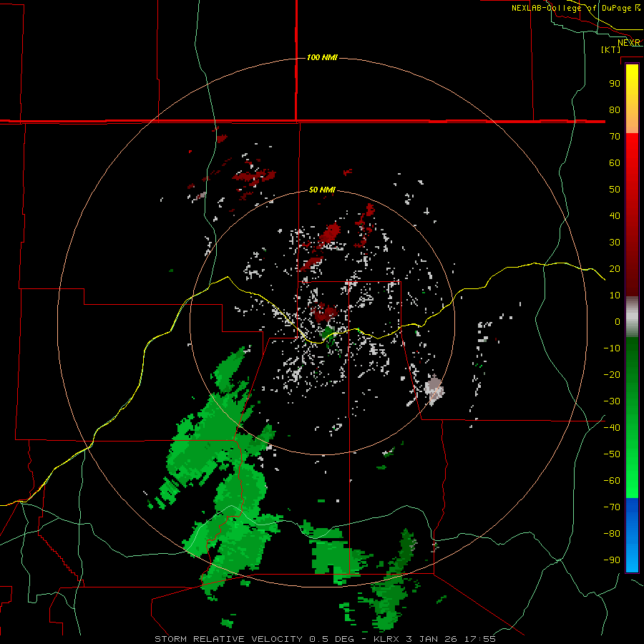This screenshot has width=644, height=644.
Task: Click the -80 value on velocity scale
Action: [x=612, y=534]
